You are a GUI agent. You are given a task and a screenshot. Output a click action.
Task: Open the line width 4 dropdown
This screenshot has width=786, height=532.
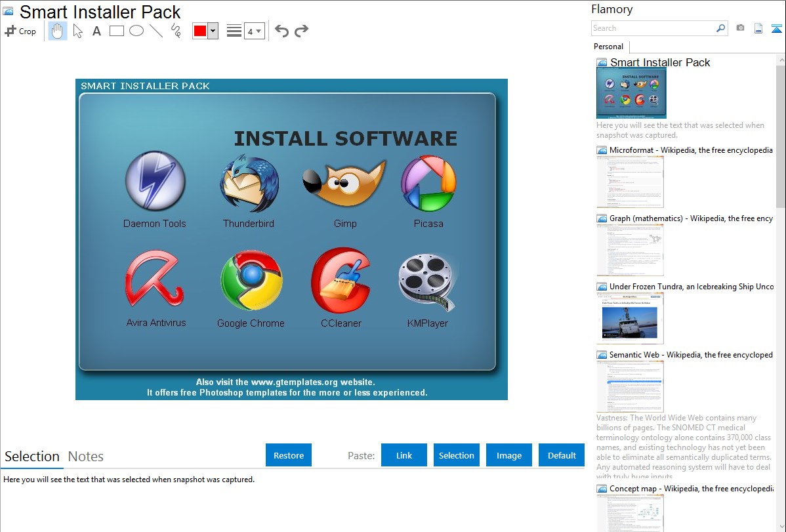(254, 31)
